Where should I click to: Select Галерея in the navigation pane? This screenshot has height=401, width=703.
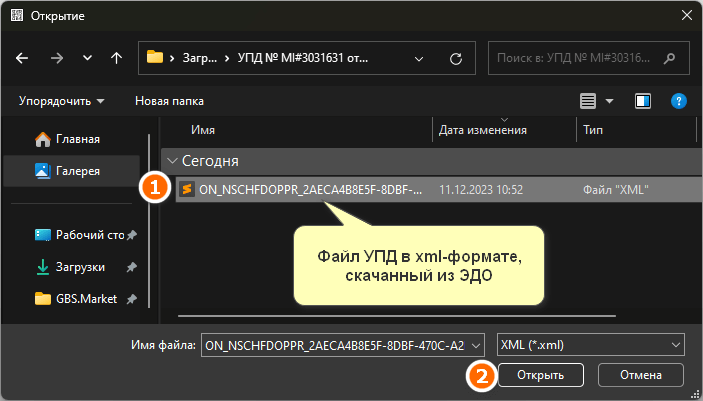(x=80, y=171)
